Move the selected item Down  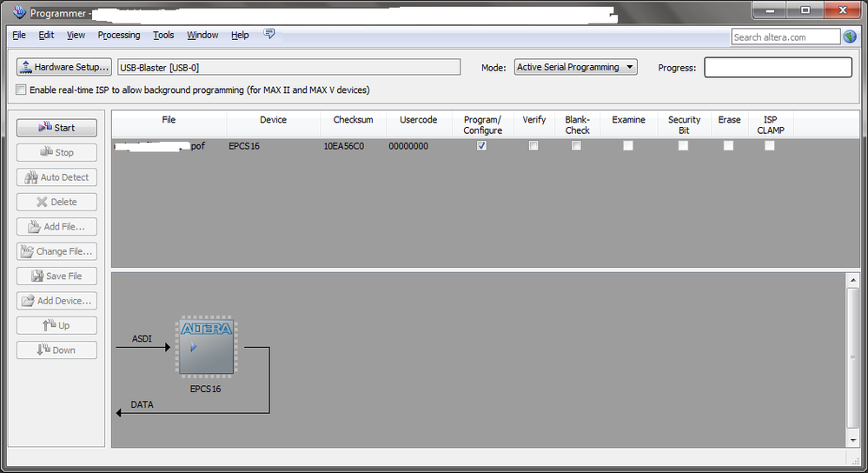point(56,350)
